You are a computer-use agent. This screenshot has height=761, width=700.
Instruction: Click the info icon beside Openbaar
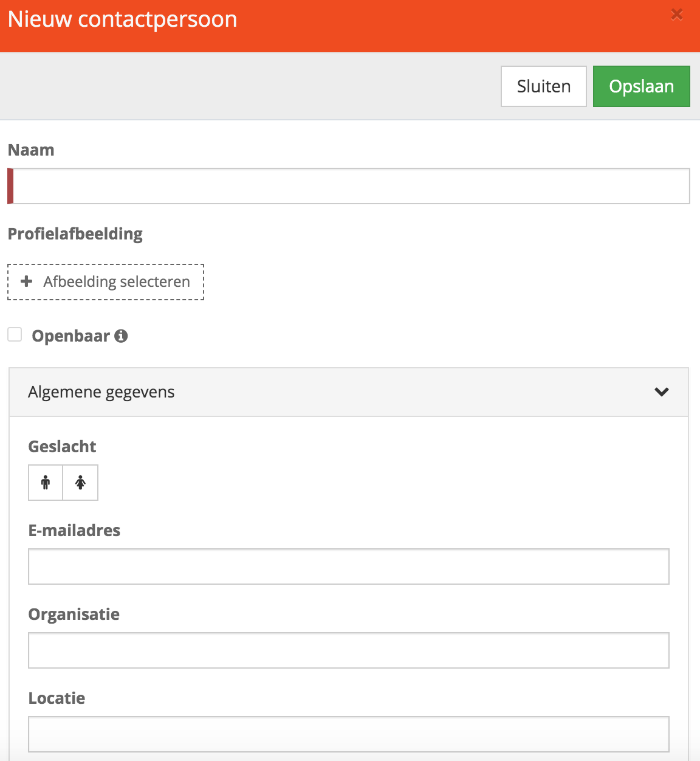tap(121, 336)
